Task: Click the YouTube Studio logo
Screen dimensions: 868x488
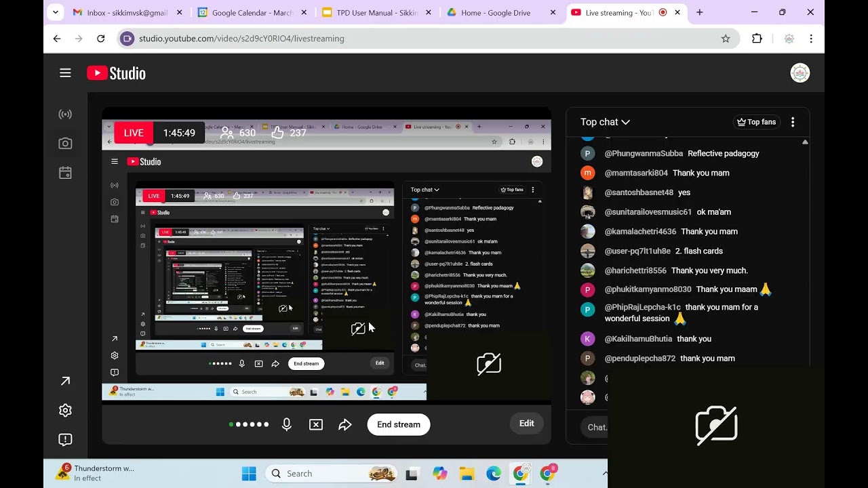Action: (x=116, y=73)
